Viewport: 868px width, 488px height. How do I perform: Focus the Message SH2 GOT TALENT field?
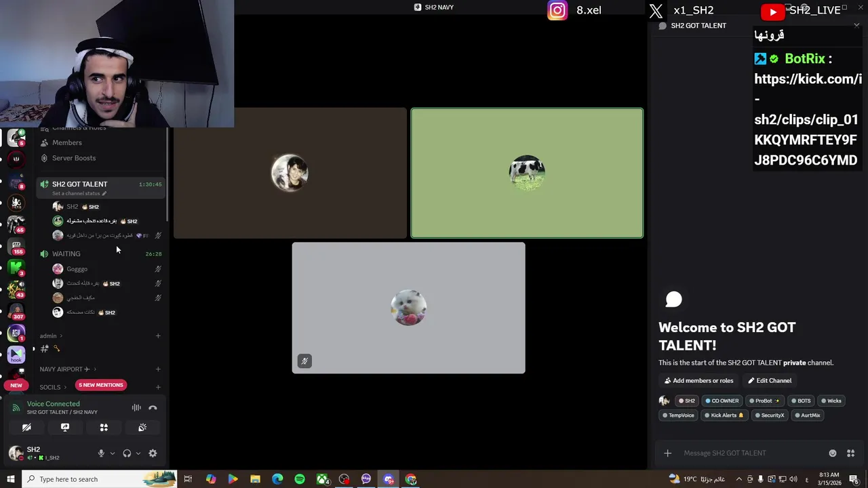click(x=749, y=453)
